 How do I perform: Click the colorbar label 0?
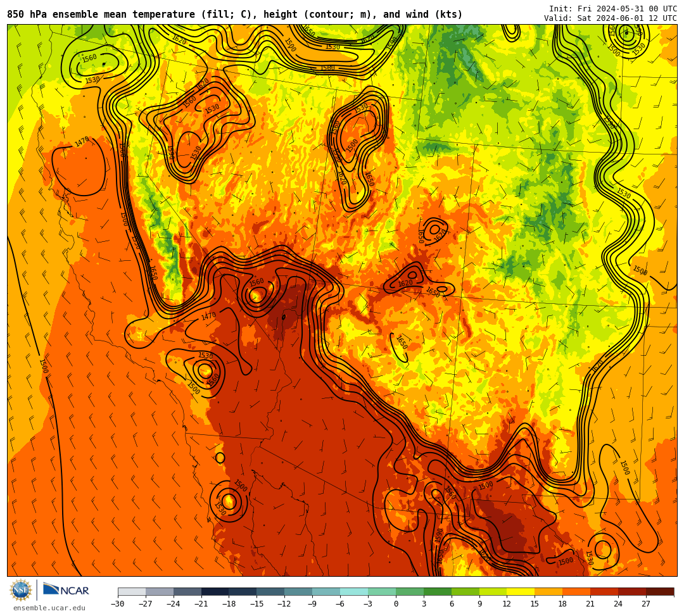[396, 604]
